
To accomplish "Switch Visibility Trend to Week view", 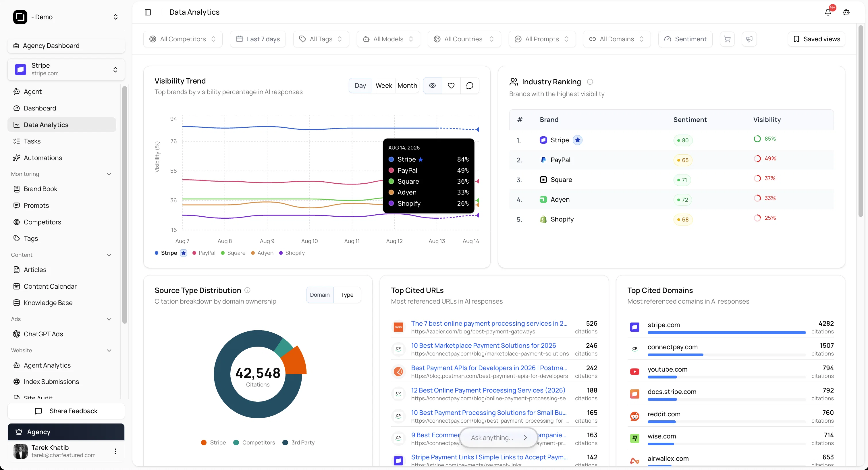I will tap(384, 86).
